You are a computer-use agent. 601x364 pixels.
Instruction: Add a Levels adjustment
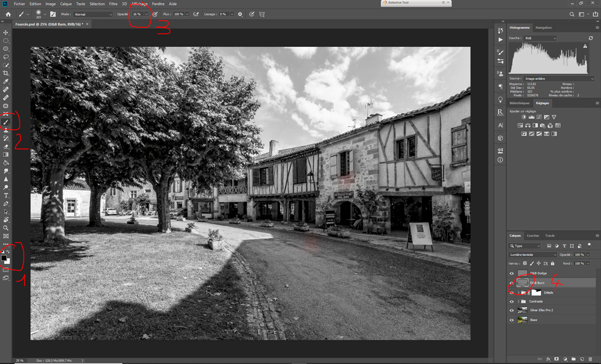pyautogui.click(x=532, y=117)
